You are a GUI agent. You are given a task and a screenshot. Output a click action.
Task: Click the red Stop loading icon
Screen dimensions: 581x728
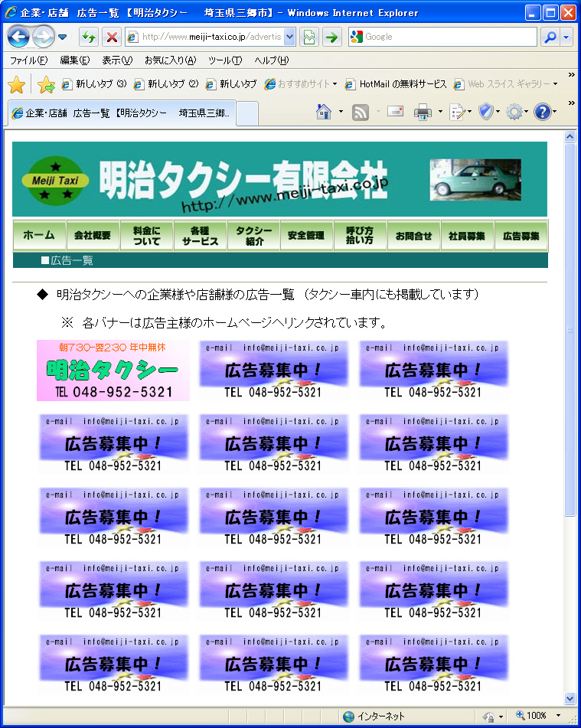(x=112, y=37)
